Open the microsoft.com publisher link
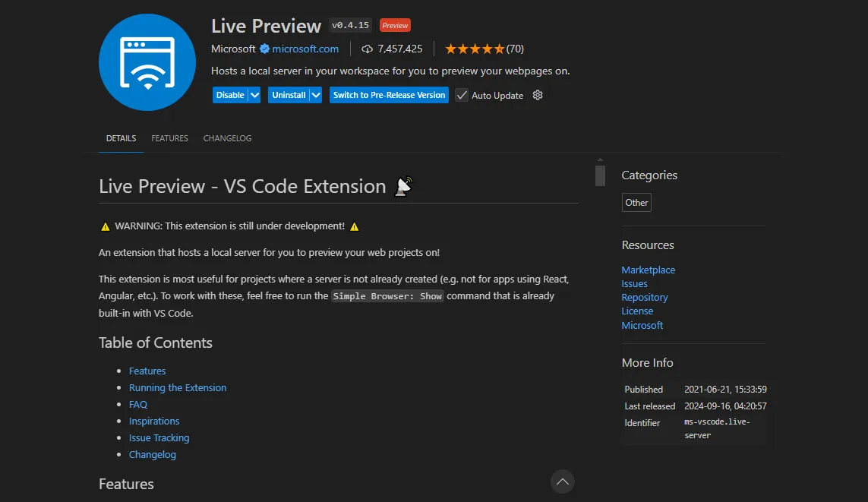868x502 pixels. click(305, 49)
